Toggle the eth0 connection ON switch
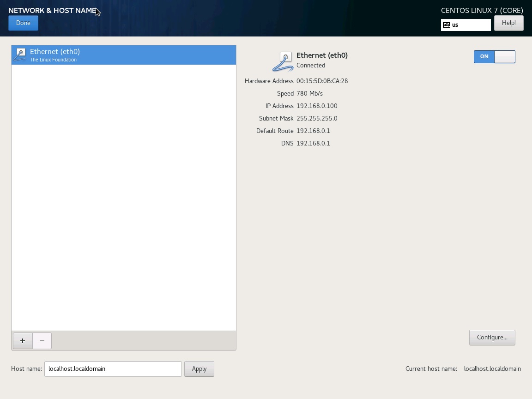This screenshot has height=399, width=532. tap(494, 57)
